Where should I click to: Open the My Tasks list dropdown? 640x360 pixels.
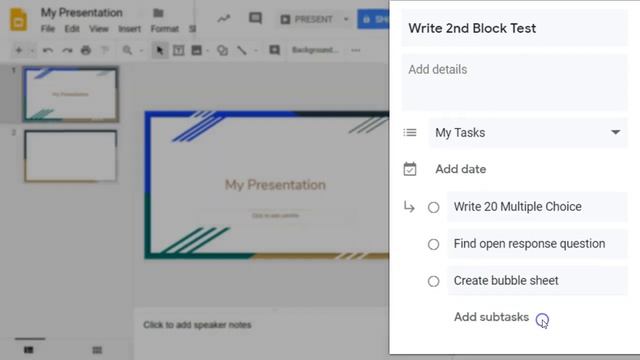[528, 133]
